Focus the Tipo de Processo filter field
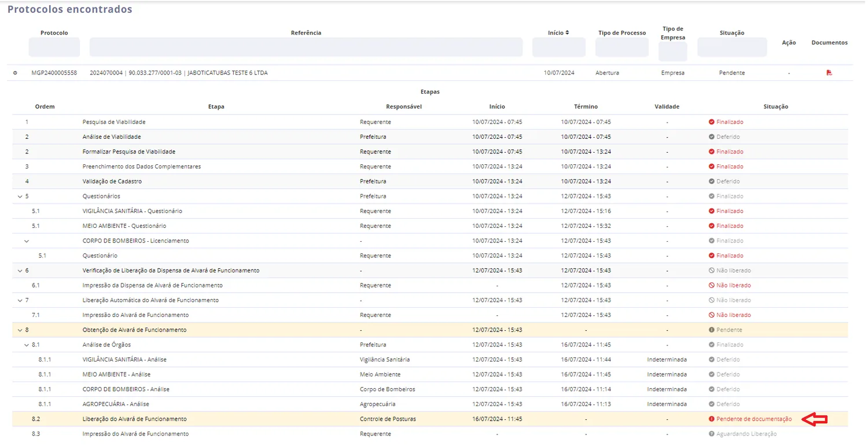 (622, 47)
